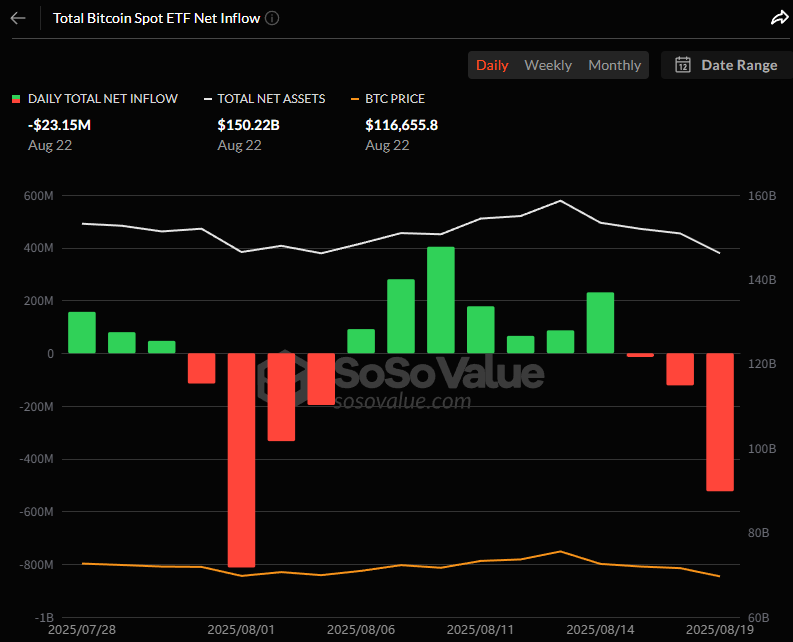Switch to the Weekly view tab
The width and height of the screenshot is (793, 642).
point(548,65)
